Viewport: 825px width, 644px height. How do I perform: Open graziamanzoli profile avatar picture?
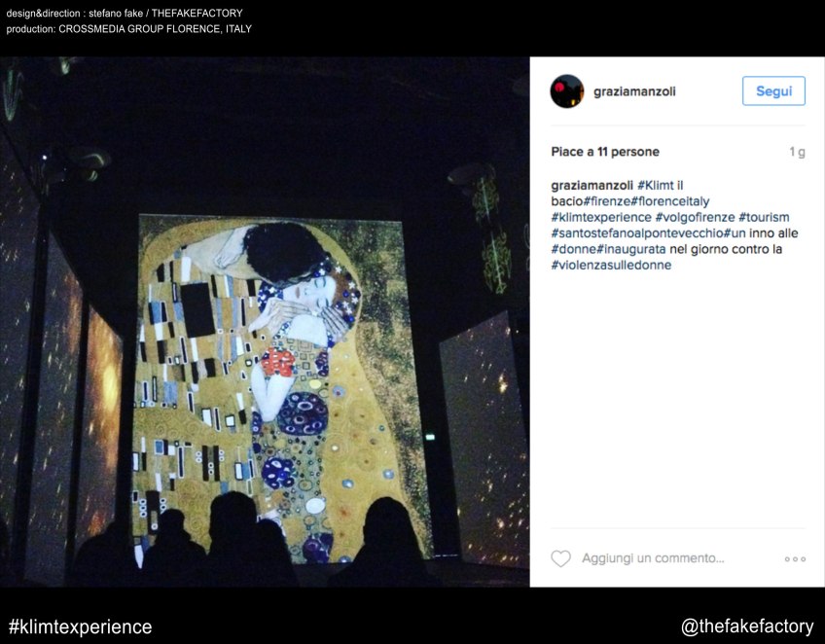tap(566, 91)
